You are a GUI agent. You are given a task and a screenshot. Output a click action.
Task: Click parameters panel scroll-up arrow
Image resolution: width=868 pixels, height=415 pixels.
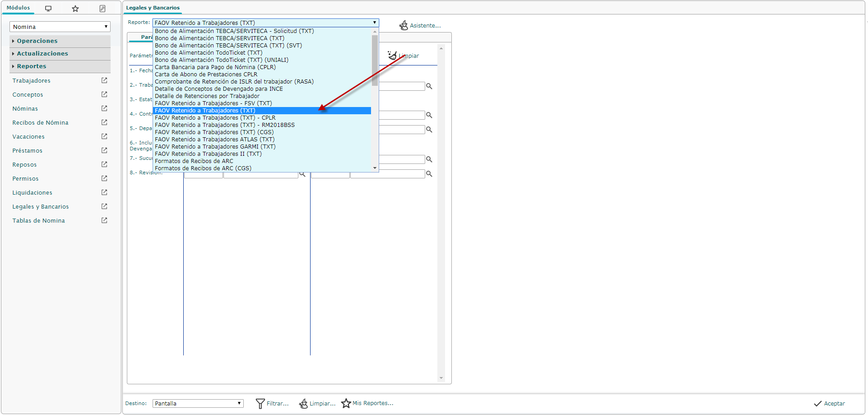[441, 48]
